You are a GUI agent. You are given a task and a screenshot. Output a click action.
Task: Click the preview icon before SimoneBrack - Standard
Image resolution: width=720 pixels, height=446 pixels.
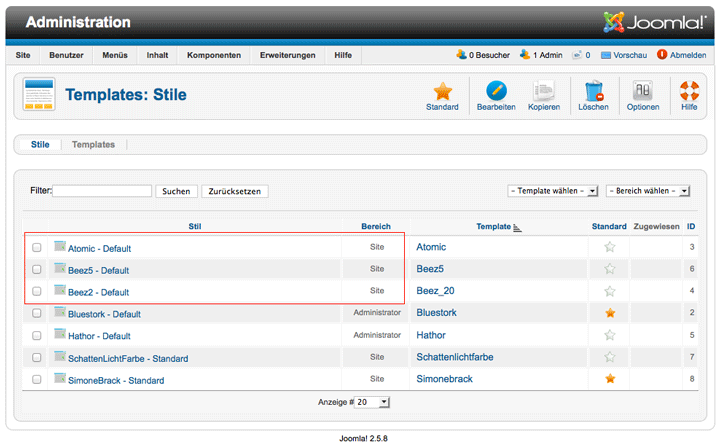pyautogui.click(x=60, y=378)
